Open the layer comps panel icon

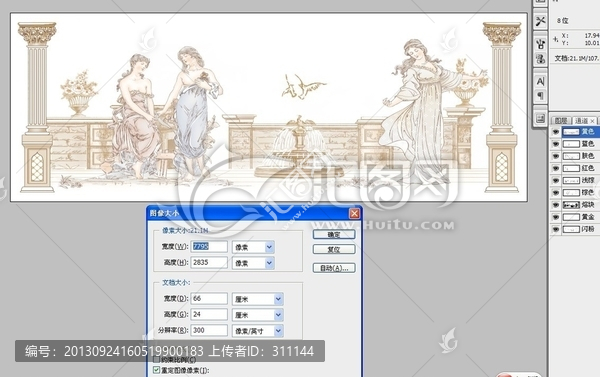[540, 119]
